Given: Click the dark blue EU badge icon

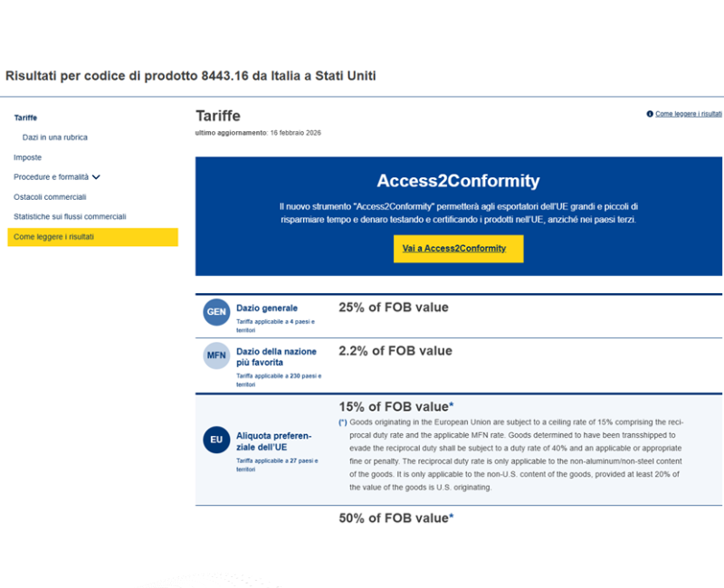Looking at the screenshot, I should pyautogui.click(x=216, y=441).
